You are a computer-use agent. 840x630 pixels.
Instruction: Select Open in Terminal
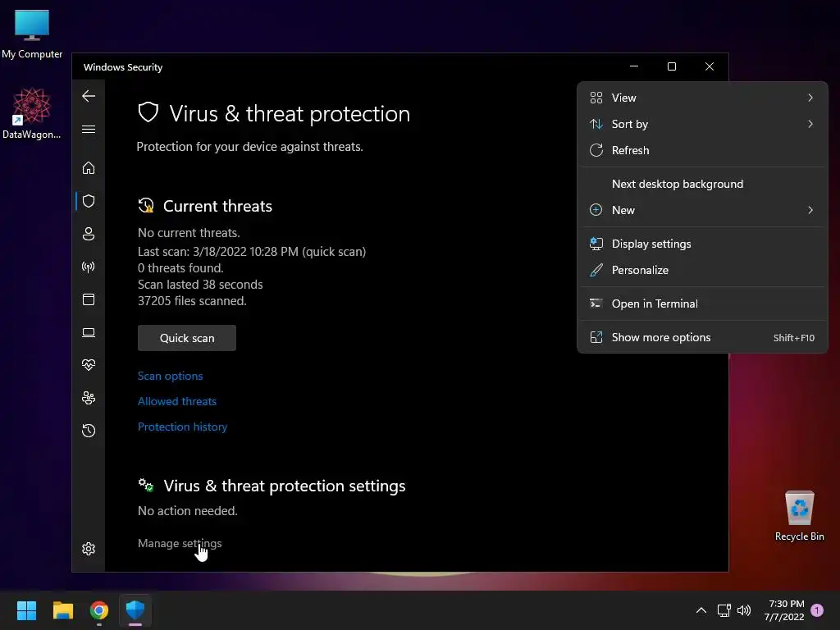tap(702, 304)
